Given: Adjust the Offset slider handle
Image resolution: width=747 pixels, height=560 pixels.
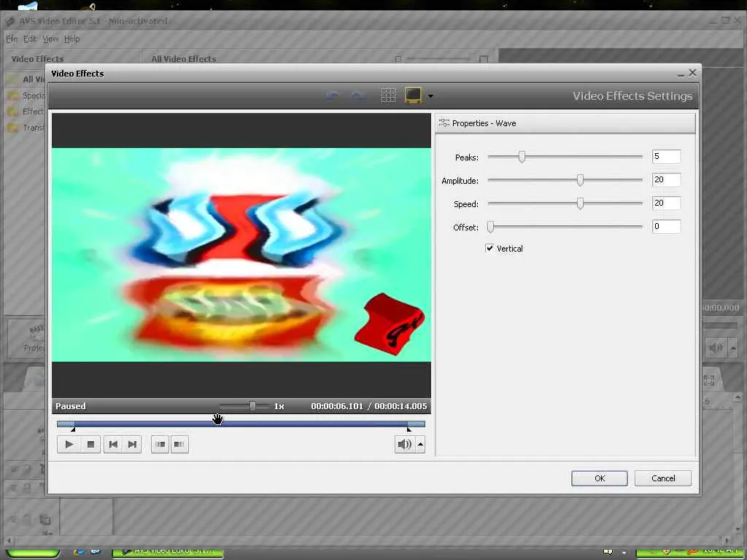Looking at the screenshot, I should click(x=490, y=227).
